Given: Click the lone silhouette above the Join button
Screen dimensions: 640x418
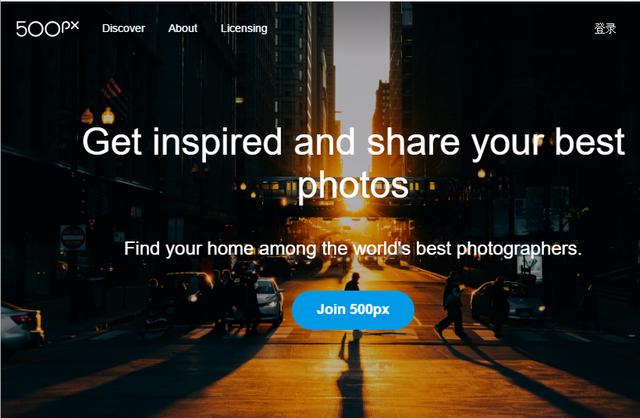Looking at the screenshot, I should pos(352,282).
